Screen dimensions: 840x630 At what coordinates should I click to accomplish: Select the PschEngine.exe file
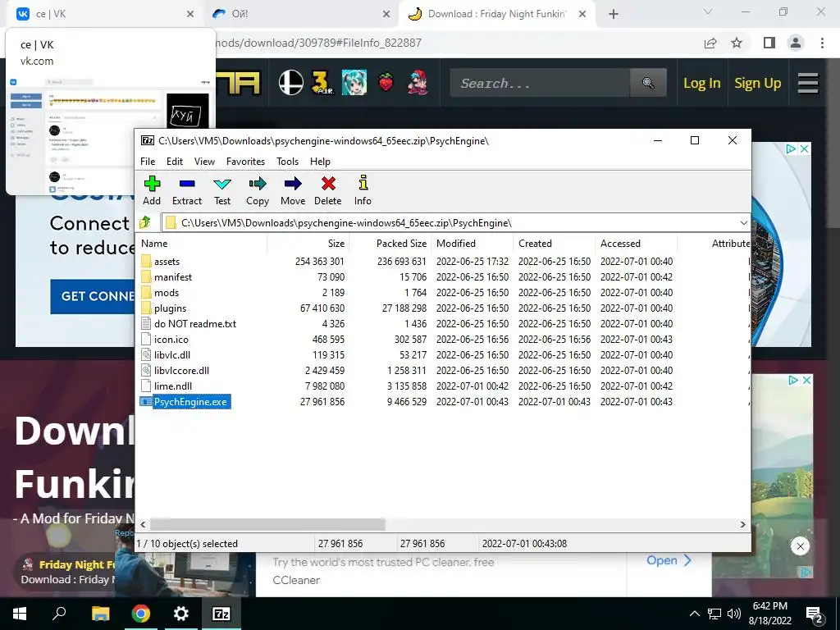click(190, 402)
